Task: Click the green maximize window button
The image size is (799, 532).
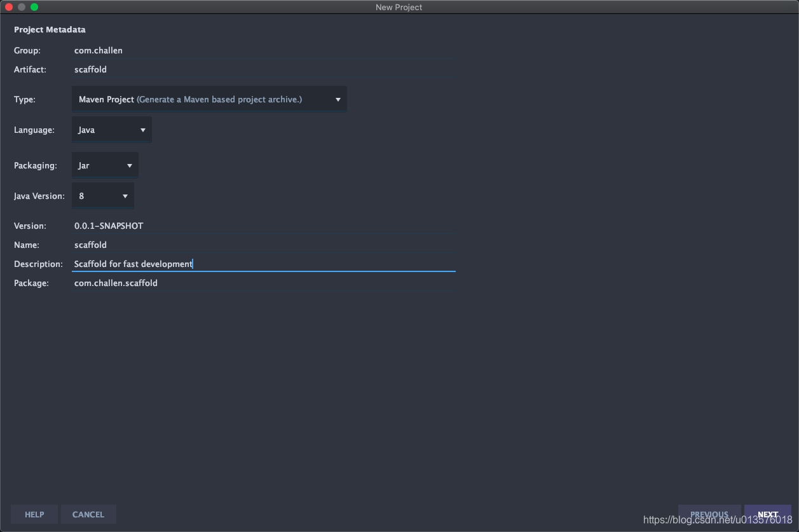Action: coord(34,7)
